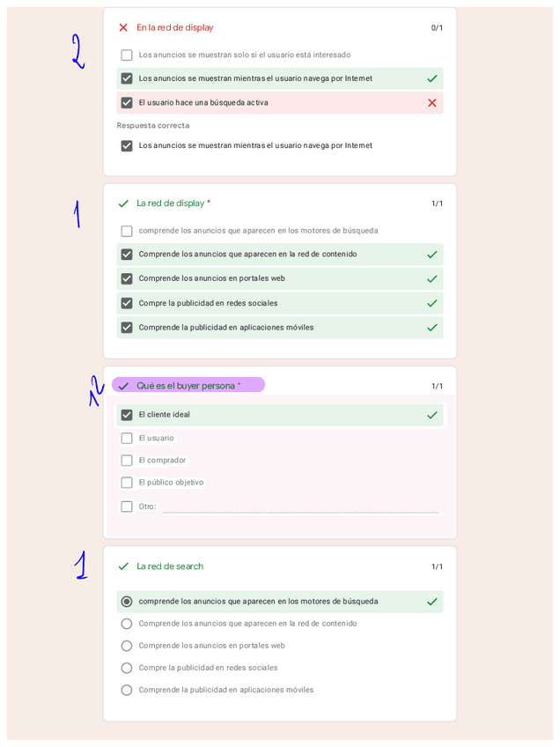Viewport: 560px width, 747px height.
Task: Select the 'El comprador' checkbox
Action: click(x=127, y=461)
